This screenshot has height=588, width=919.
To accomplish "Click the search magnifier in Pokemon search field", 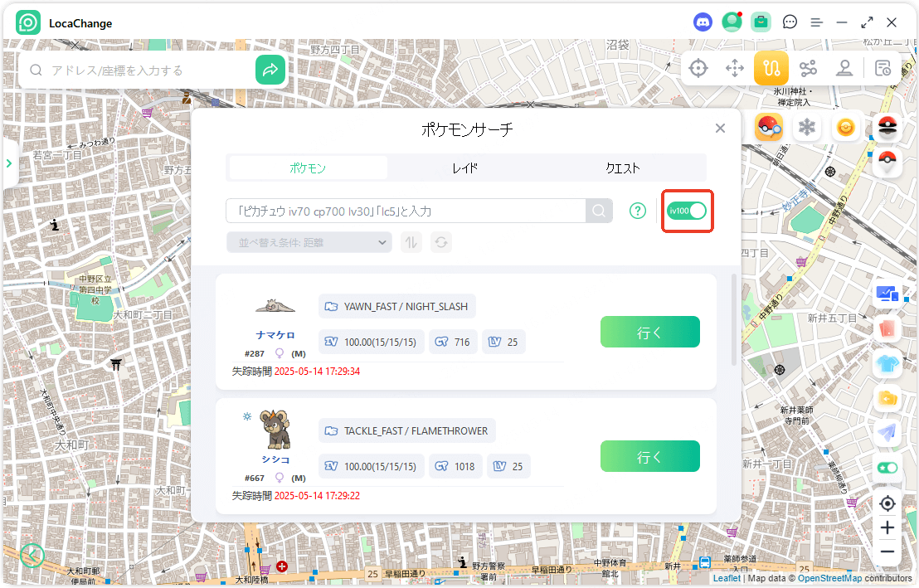I will (x=599, y=211).
